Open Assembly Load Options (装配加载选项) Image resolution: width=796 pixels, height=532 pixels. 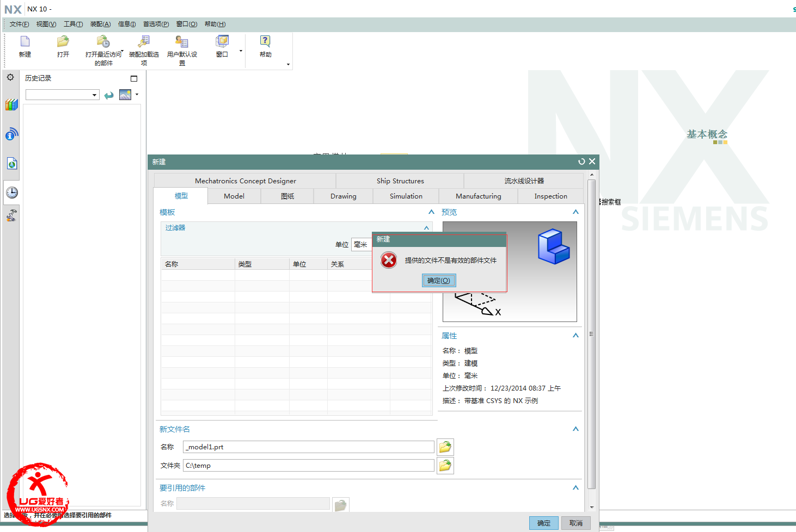144,42
